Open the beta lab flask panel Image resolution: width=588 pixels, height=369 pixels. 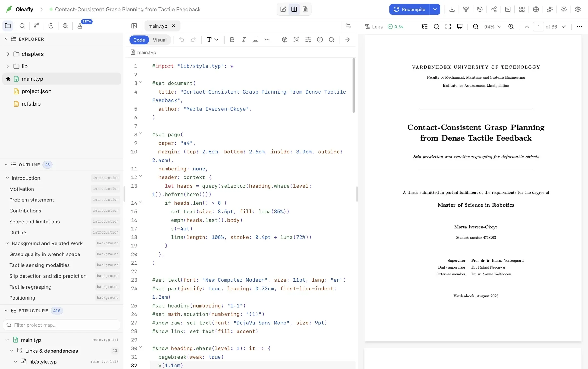pos(80,26)
